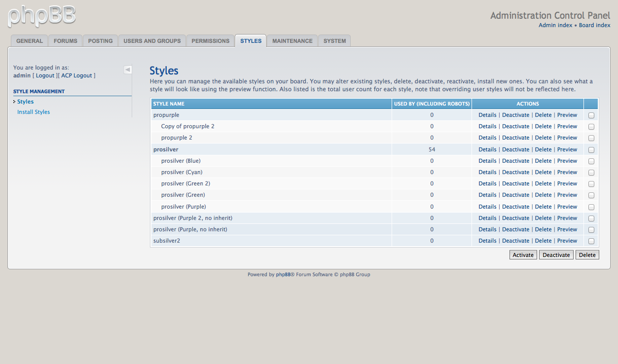Click the phpBB link in the footer
Viewport: 618px width, 364px height.
(x=283, y=275)
